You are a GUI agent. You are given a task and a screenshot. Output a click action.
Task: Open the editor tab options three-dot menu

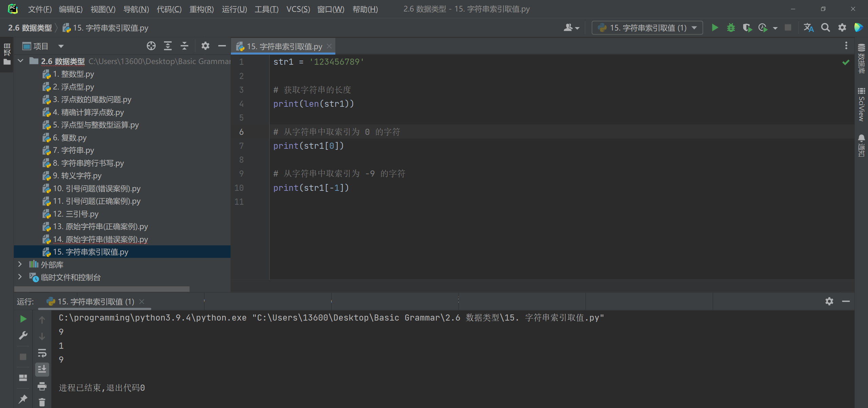tap(846, 46)
